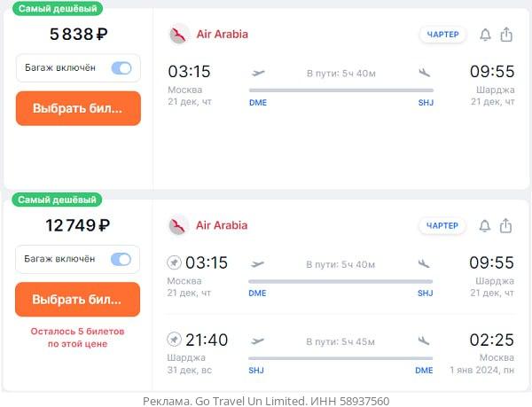
Task: Click the share icon on 5 838₽ ticket
Action: [506, 35]
